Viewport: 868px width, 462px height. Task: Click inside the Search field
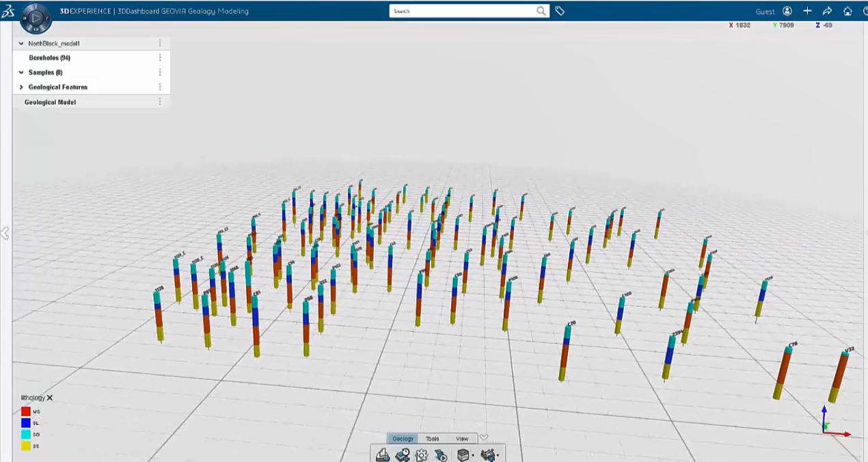(465, 11)
